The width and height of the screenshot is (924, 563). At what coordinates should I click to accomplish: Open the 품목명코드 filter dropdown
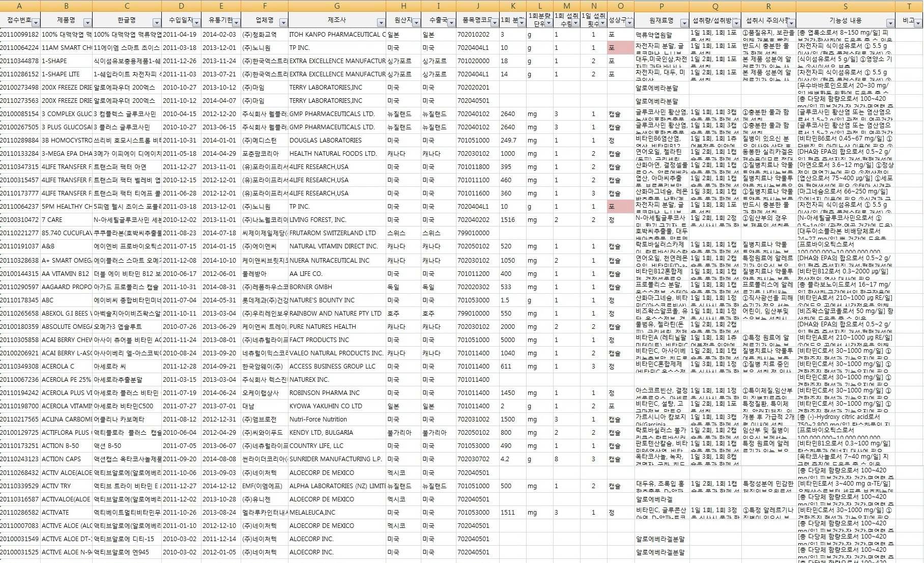point(494,23)
